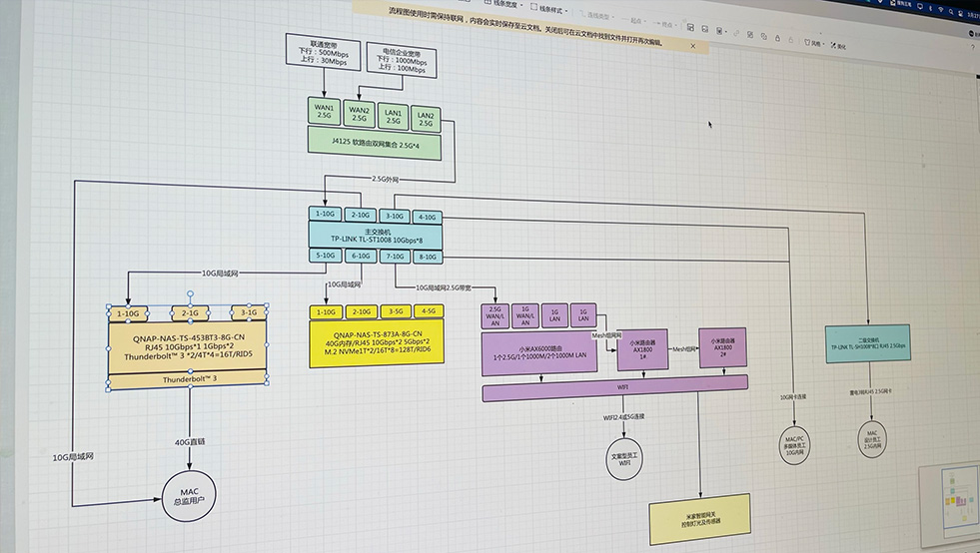Open the 风格 style dropdown
The image size is (980, 553).
[814, 43]
